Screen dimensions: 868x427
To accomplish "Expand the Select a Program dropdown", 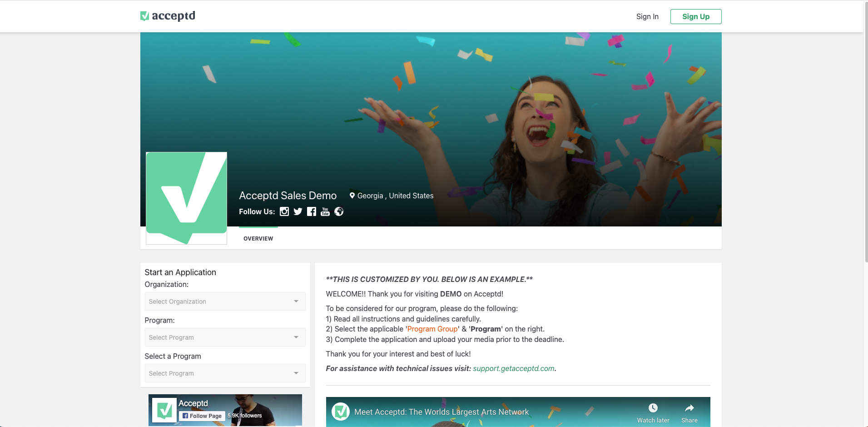I will tap(224, 373).
